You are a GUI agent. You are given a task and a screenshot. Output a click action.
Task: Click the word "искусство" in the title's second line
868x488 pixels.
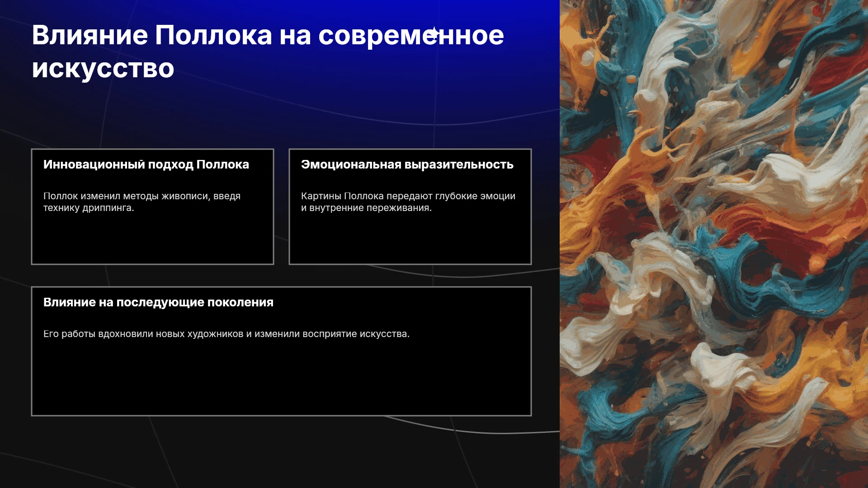click(x=103, y=68)
